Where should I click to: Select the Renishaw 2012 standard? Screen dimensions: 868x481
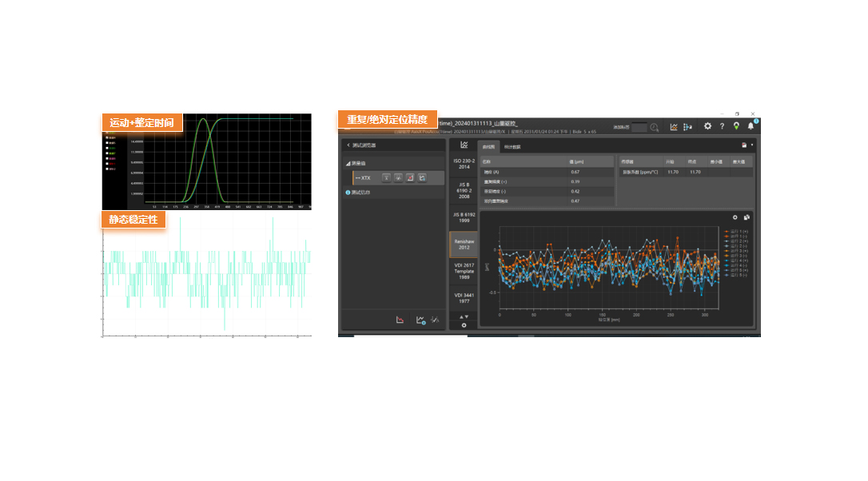[x=464, y=244]
